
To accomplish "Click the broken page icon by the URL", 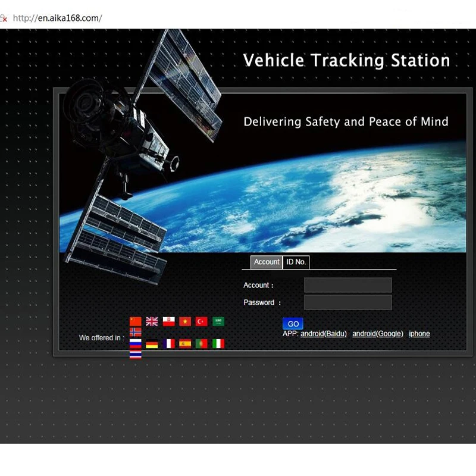I will coord(4,18).
